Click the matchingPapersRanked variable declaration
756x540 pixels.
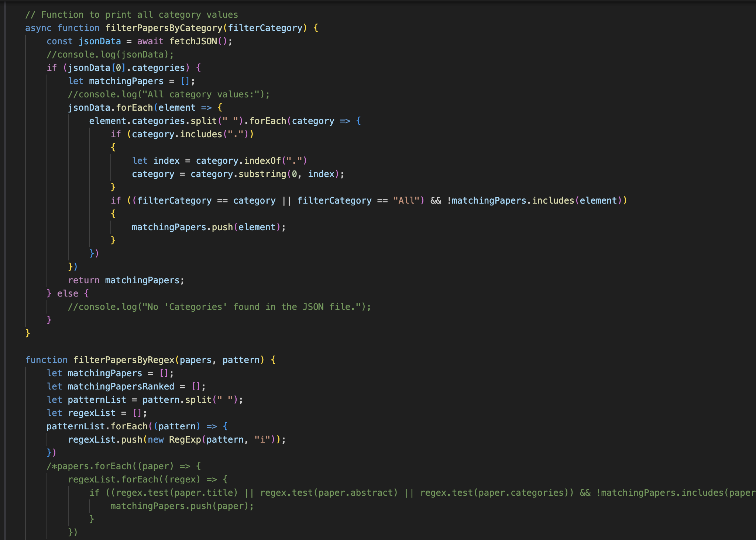pyautogui.click(x=121, y=387)
